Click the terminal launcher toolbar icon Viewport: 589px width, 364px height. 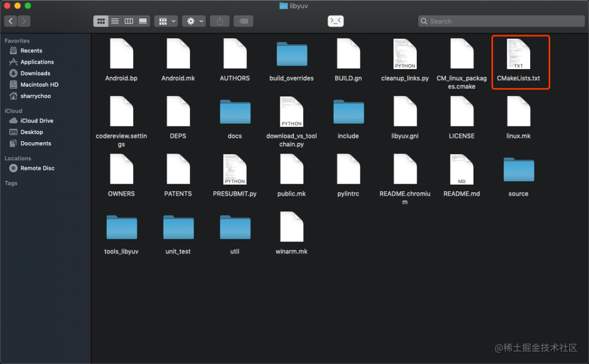click(x=335, y=21)
